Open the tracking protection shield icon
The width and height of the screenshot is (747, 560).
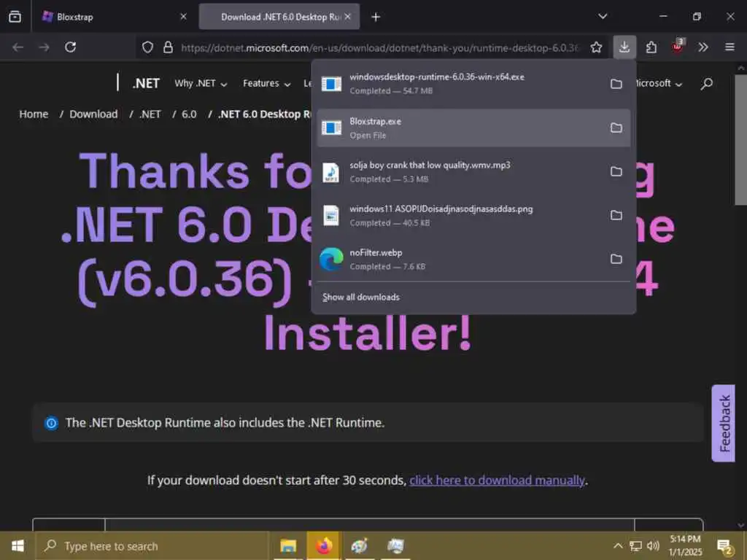[147, 47]
